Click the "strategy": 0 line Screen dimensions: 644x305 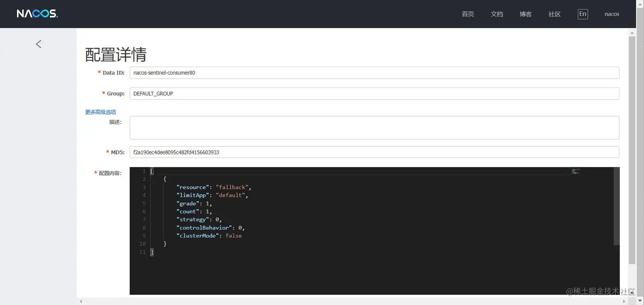pos(199,220)
